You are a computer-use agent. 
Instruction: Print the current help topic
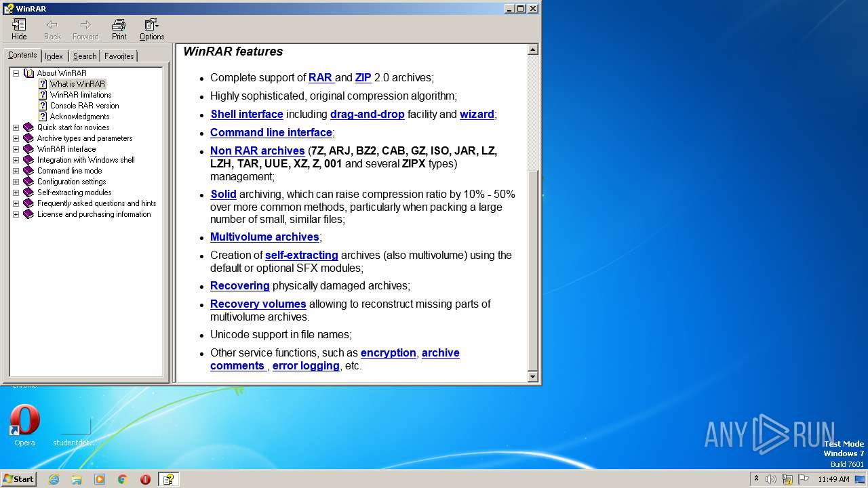tap(119, 29)
